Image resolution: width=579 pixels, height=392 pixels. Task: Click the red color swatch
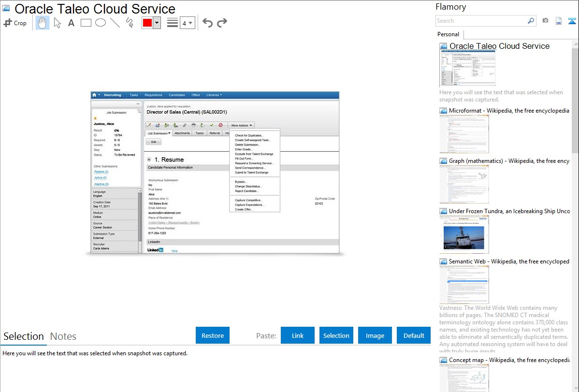(147, 23)
